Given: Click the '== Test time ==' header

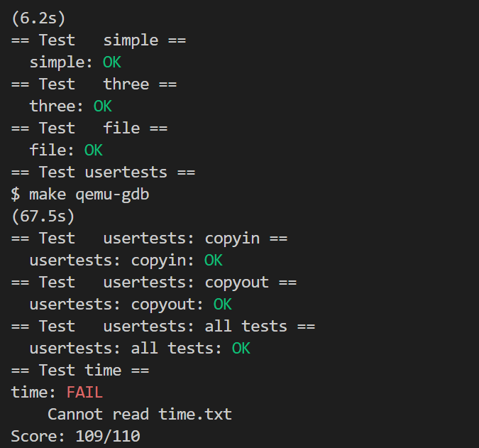Looking at the screenshot, I should 80,371.
